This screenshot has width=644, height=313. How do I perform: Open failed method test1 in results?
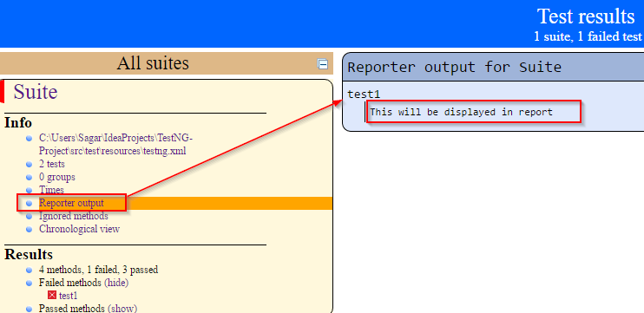coord(69,296)
